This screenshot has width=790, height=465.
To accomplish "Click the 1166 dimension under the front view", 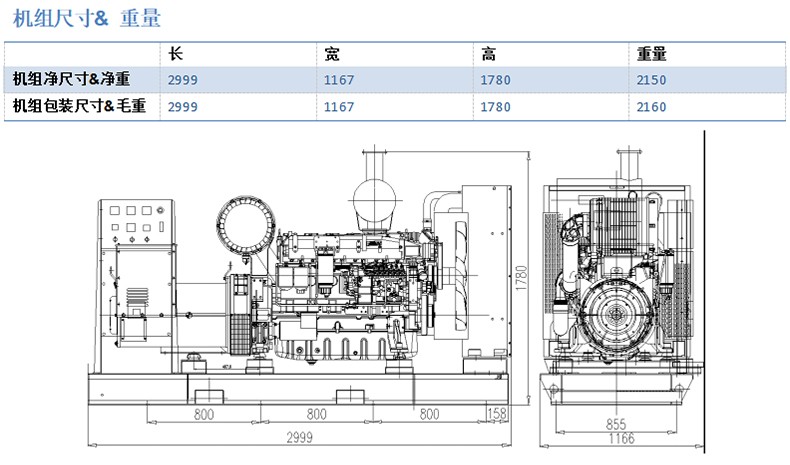I will click(621, 439).
